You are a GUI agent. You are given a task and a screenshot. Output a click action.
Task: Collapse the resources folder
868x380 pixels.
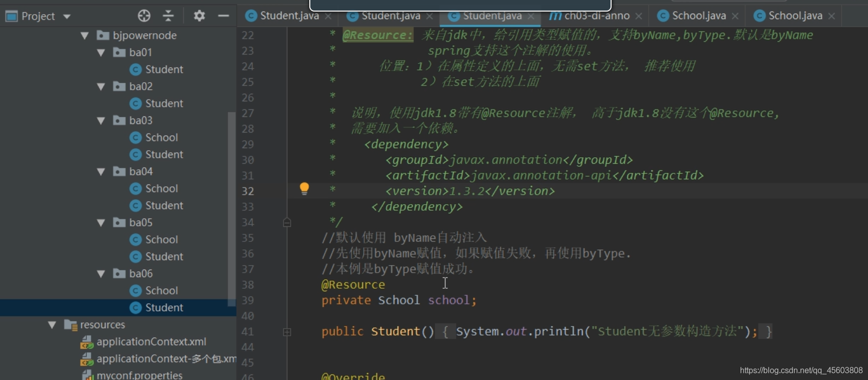[x=52, y=325]
